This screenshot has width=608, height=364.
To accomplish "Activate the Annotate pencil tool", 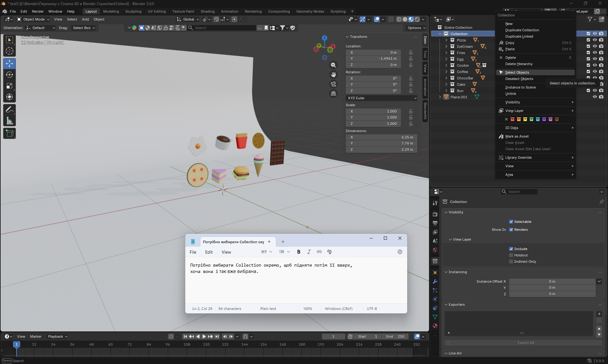I will [x=9, y=110].
